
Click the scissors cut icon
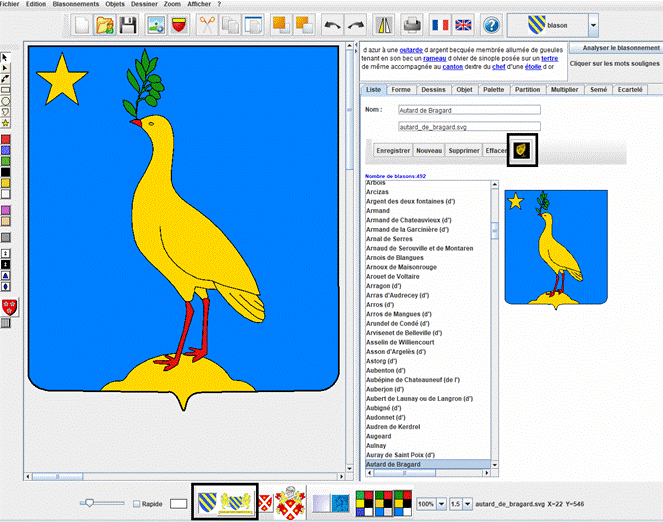tap(208, 24)
